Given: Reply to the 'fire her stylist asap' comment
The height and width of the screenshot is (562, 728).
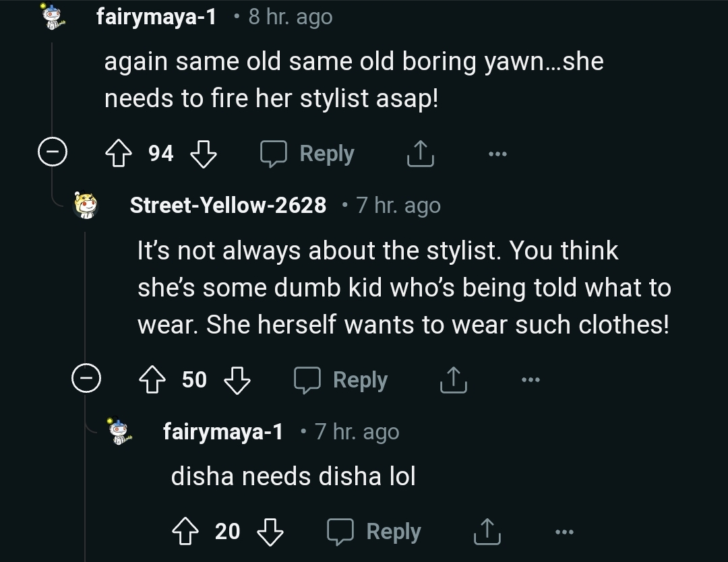Looking at the screenshot, I should [308, 154].
